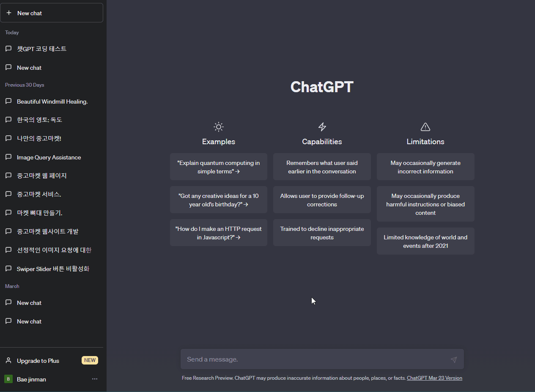Click the "May occasionally generate incorrect information" card
The width and height of the screenshot is (535, 392).
425,167
